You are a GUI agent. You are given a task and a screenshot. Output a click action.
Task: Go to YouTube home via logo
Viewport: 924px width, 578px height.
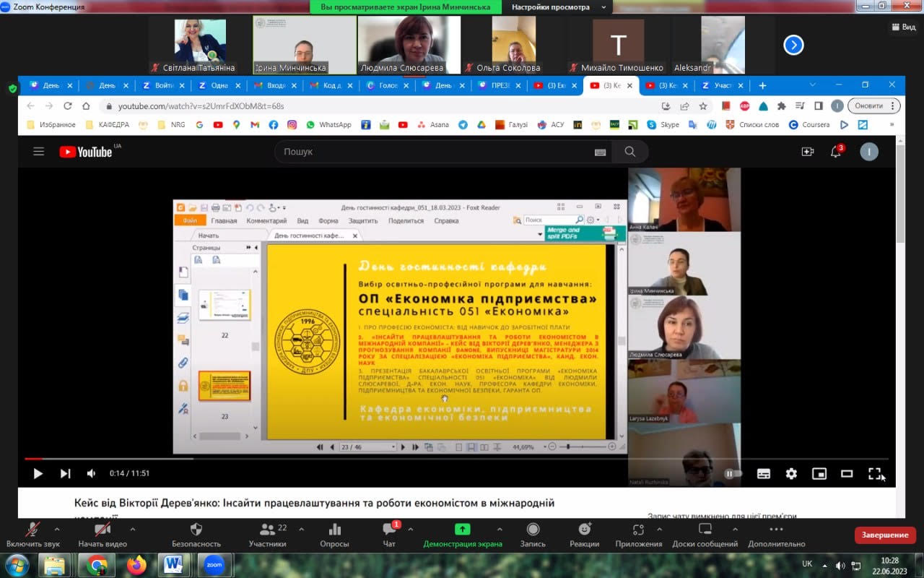(86, 152)
